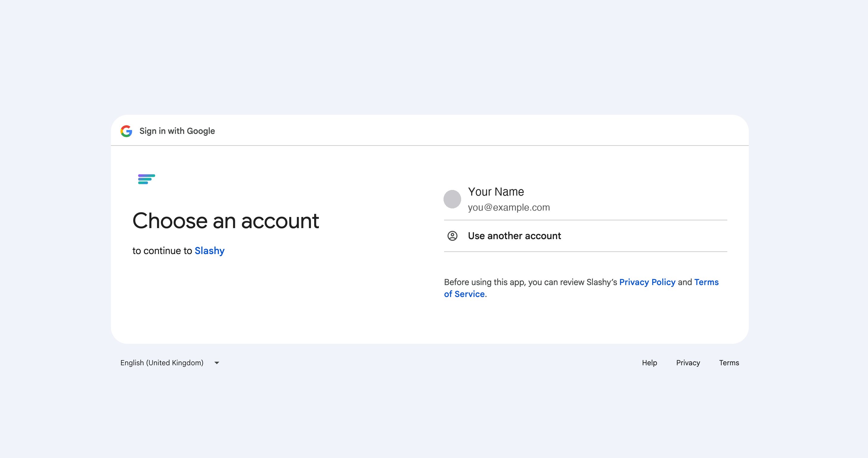Click Terms in the footer
Screen dimensions: 868x458
tap(729, 363)
